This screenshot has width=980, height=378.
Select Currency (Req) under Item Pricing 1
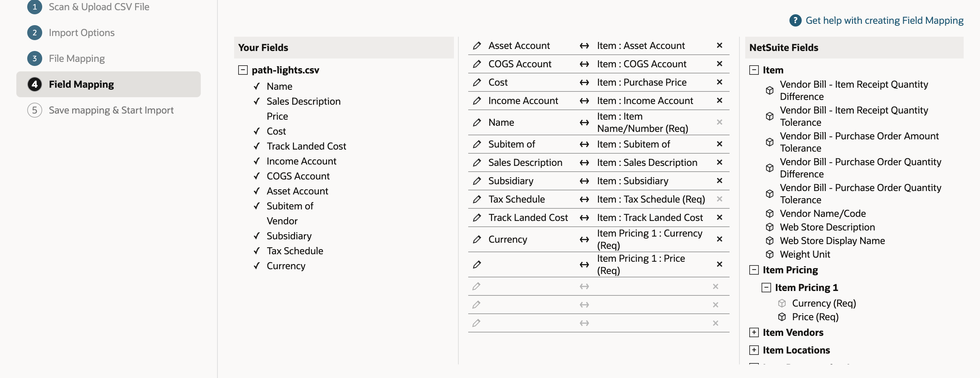click(823, 303)
